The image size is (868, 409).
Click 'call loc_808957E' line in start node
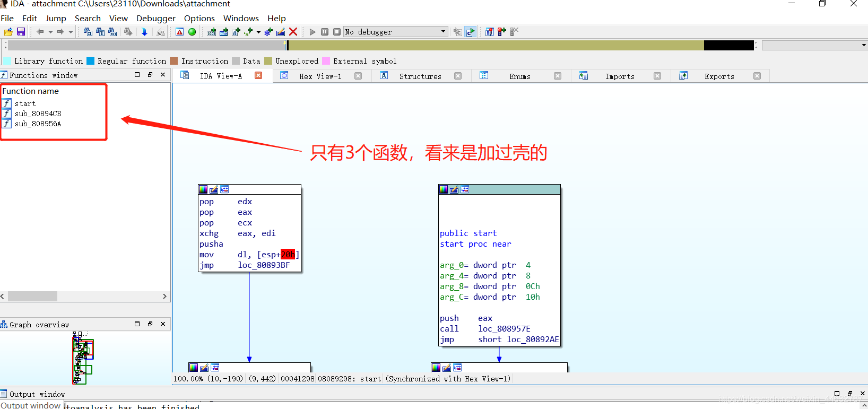click(x=485, y=329)
